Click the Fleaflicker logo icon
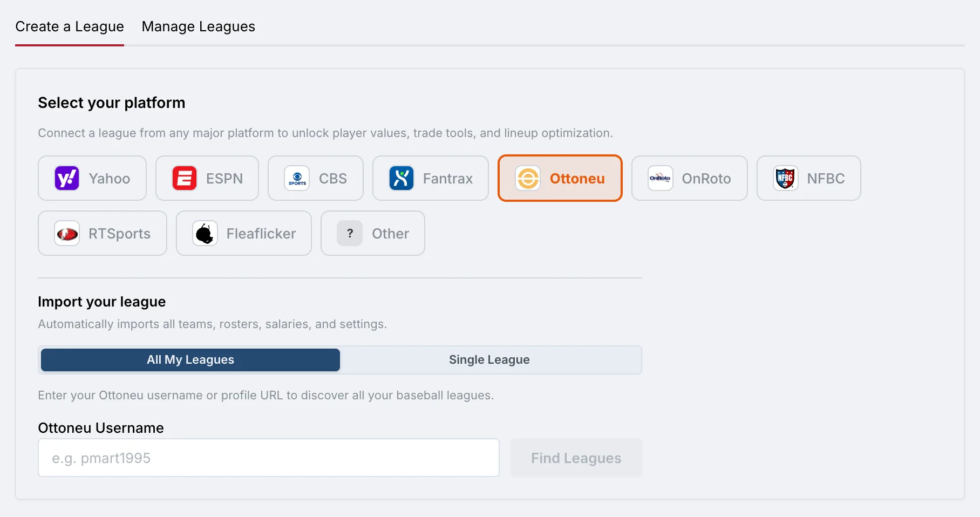 coord(205,233)
